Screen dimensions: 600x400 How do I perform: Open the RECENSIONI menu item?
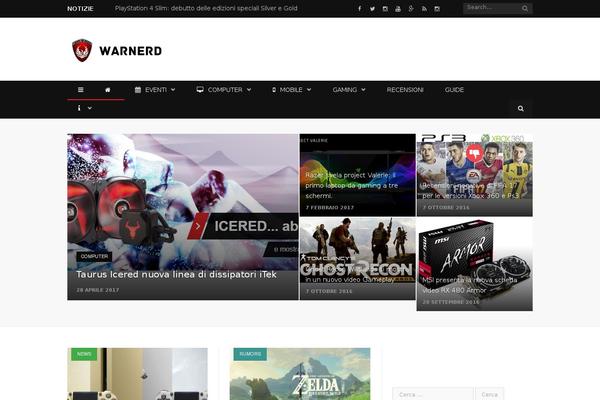click(x=405, y=90)
